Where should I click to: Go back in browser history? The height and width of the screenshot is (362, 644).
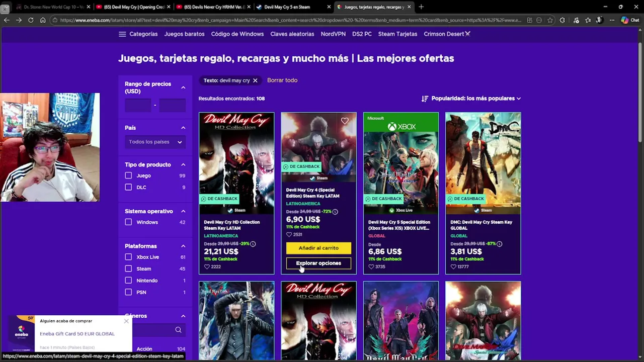coord(6,20)
